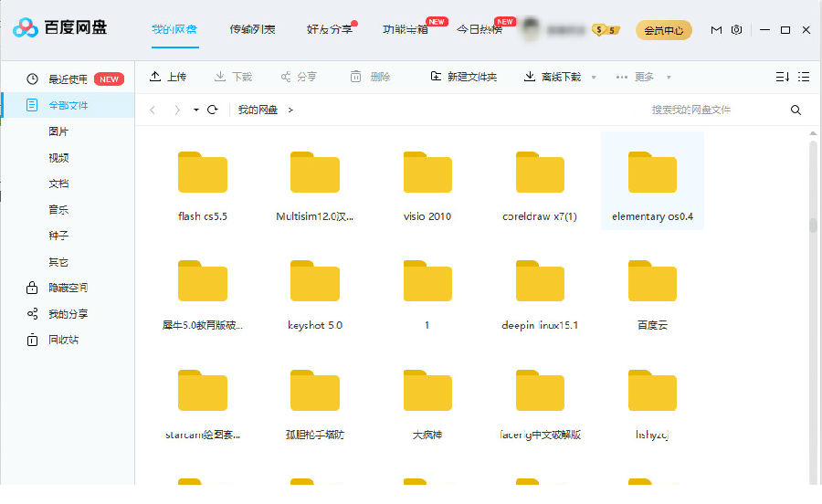Click the 分享 share button

299,77
